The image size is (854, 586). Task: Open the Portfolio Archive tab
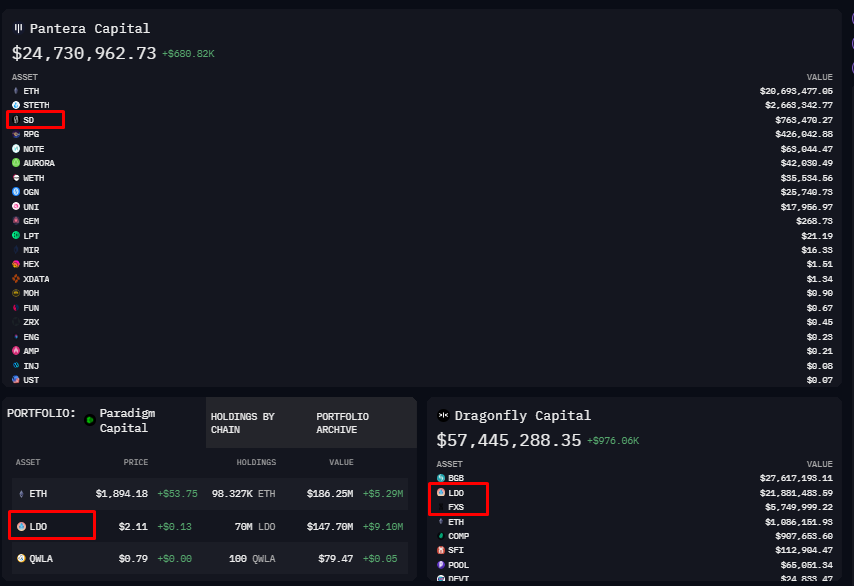(343, 423)
